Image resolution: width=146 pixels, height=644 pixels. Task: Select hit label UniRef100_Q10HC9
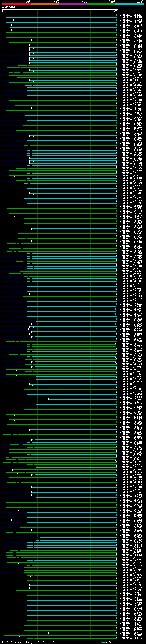point(131,165)
